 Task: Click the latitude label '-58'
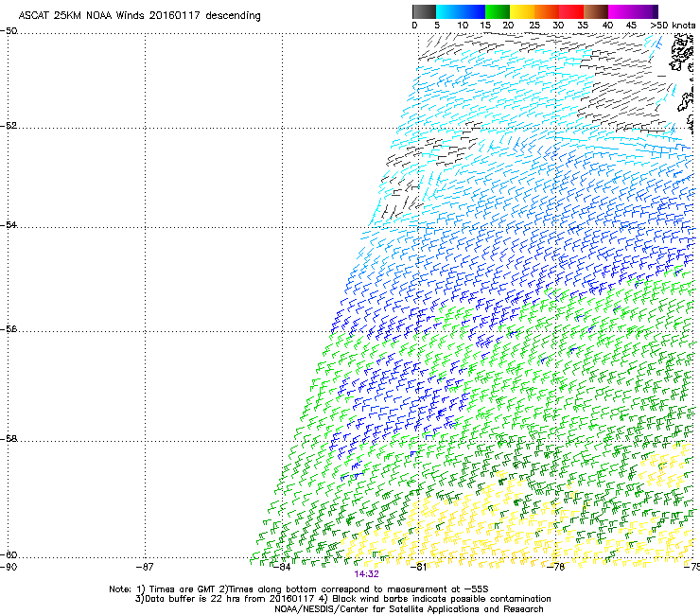9,439
